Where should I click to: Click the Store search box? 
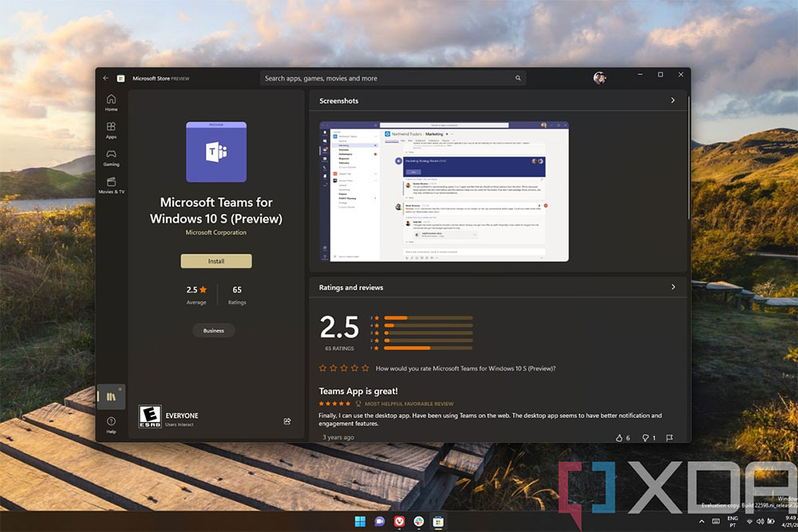point(391,78)
